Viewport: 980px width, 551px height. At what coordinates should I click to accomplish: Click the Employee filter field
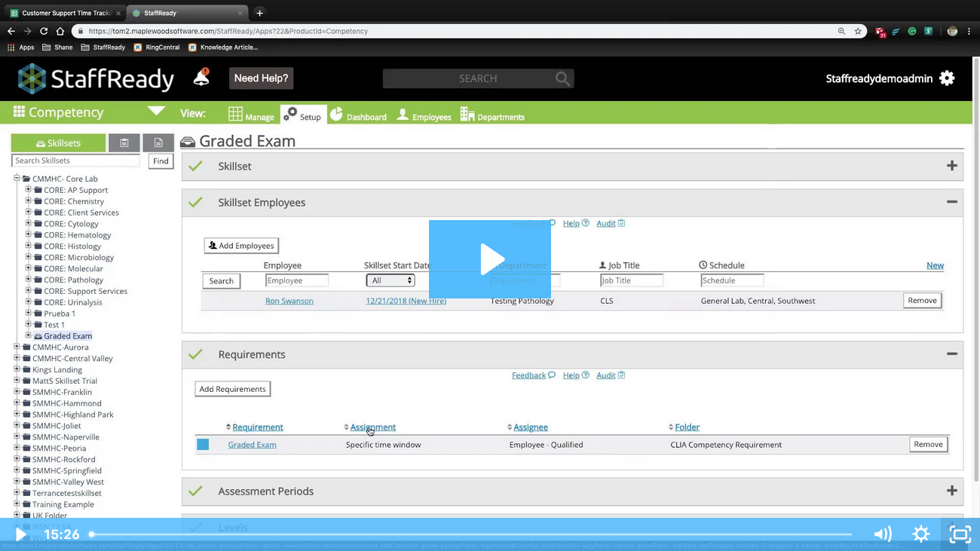pos(297,280)
